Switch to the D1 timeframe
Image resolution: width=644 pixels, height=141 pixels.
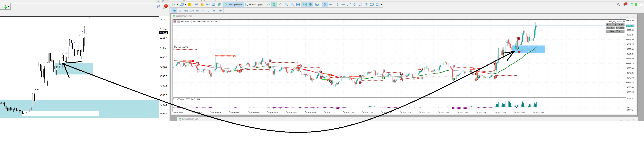coord(209,11)
